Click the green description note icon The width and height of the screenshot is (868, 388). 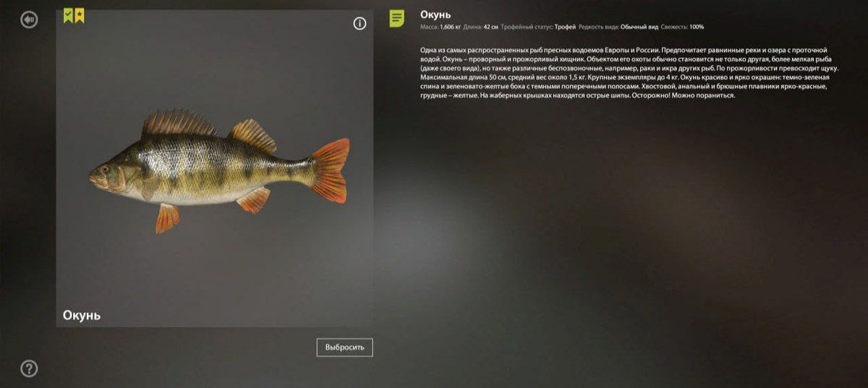pos(396,18)
